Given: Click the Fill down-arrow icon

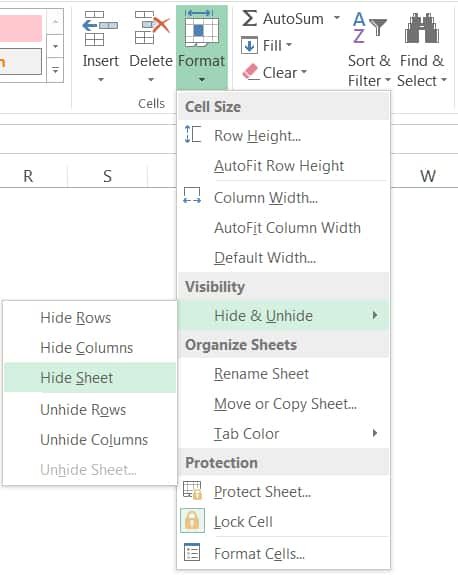Looking at the screenshot, I should [249, 46].
